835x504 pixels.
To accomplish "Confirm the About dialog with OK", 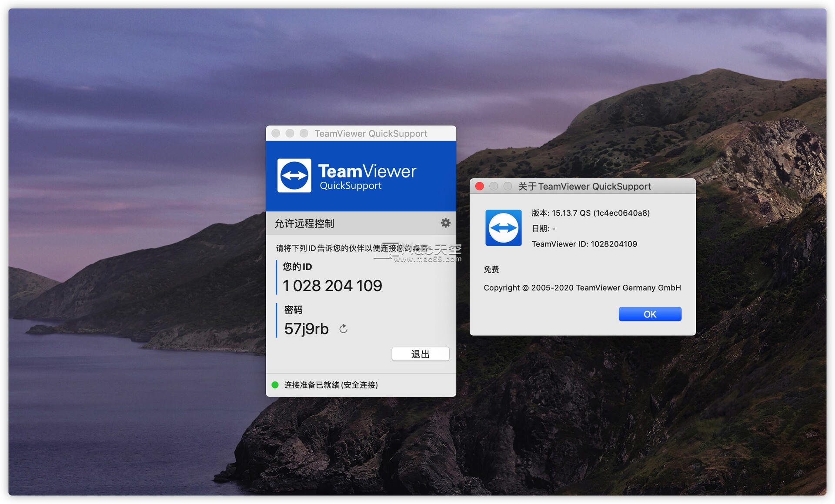I will [x=650, y=314].
